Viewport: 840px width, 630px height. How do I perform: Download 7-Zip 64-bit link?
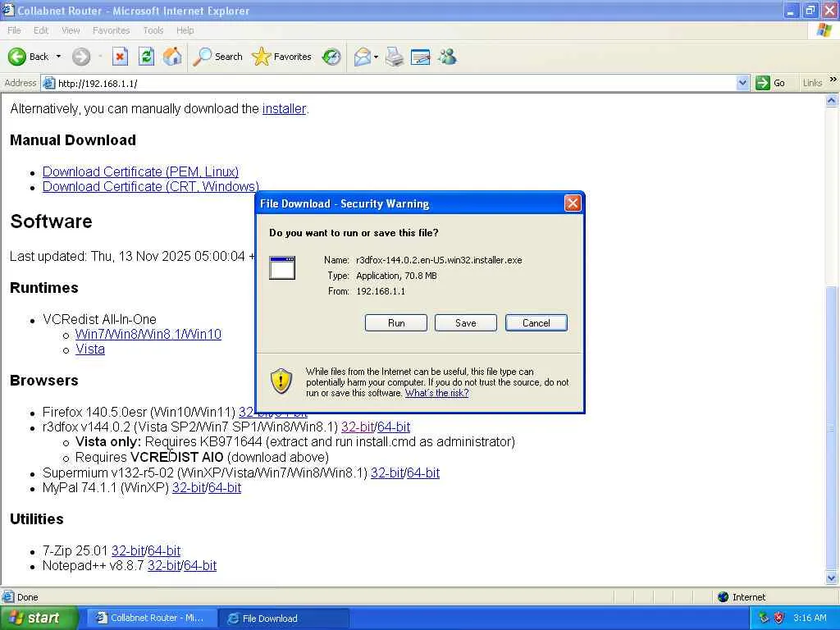pos(164,550)
